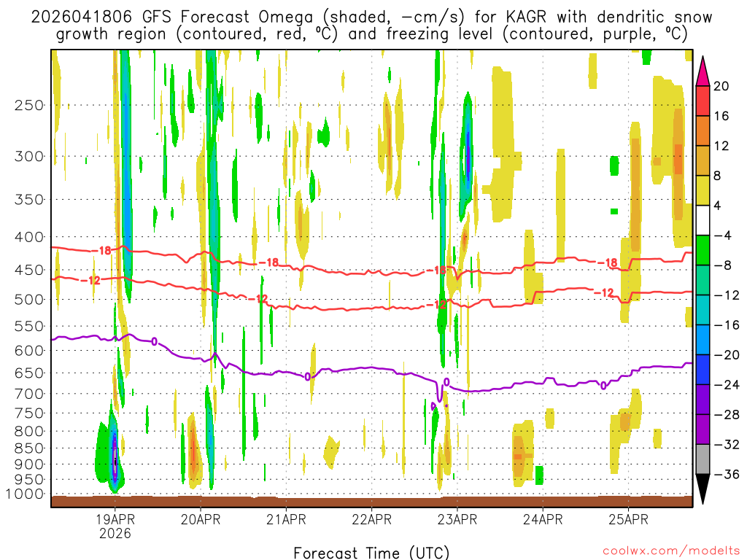This screenshot has width=747, height=560.
Task: Click the orange 12-16 colorbar segment
Action: click(703, 131)
